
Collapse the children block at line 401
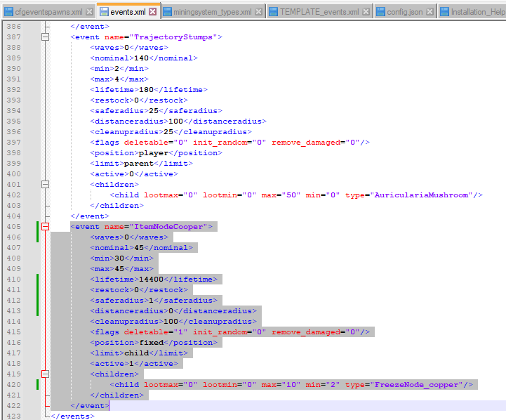pos(45,184)
